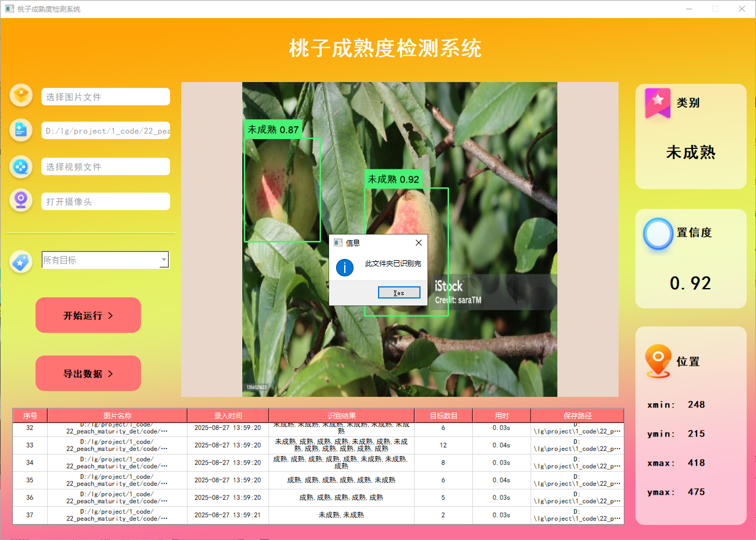Minimize the application window
756x540 pixels.
coord(689,9)
